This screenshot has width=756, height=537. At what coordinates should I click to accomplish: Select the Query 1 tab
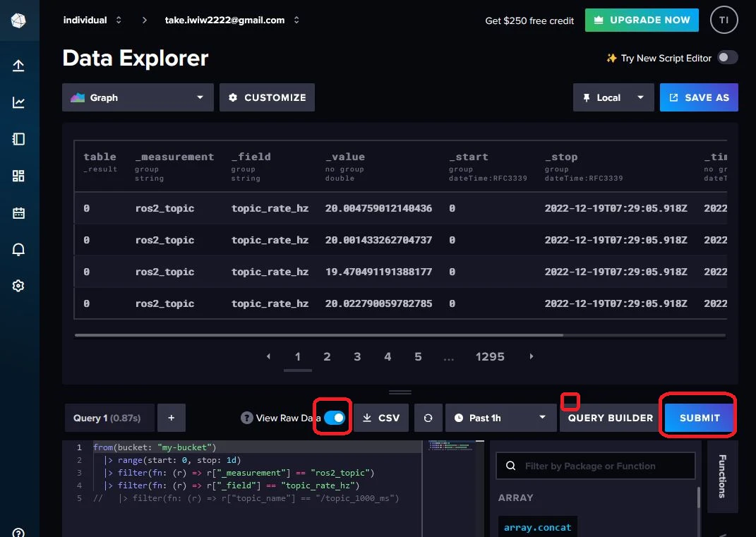109,418
